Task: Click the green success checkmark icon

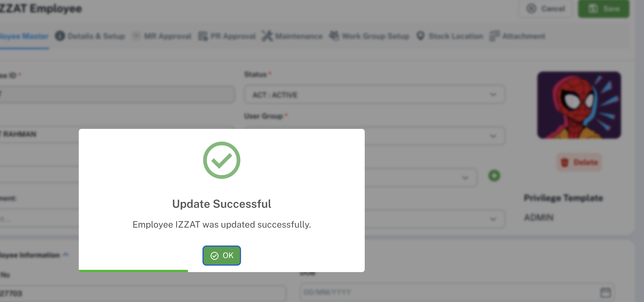Action: [x=221, y=160]
